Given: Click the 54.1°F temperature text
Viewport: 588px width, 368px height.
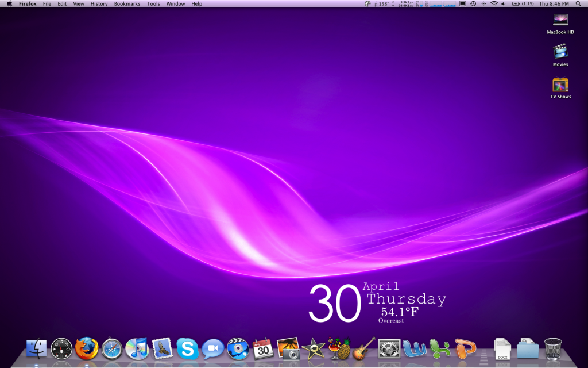Looking at the screenshot, I should point(400,312).
